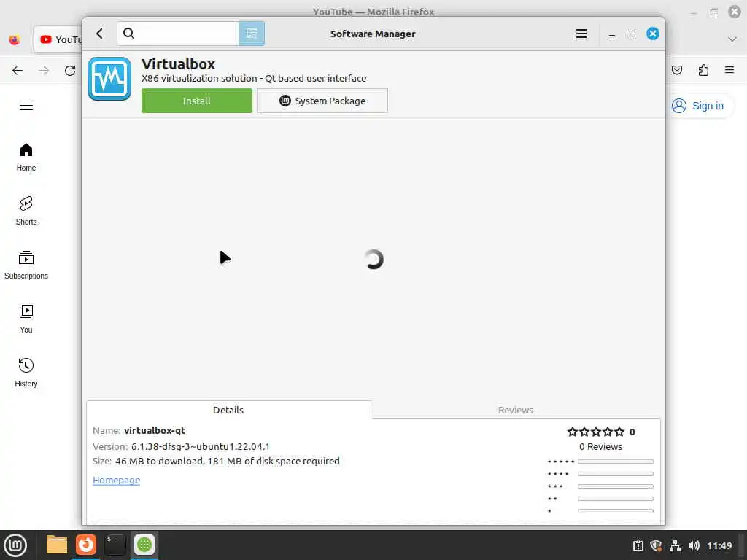Click the clock showing 11:49
The height and width of the screenshot is (560, 747).
pyautogui.click(x=719, y=545)
